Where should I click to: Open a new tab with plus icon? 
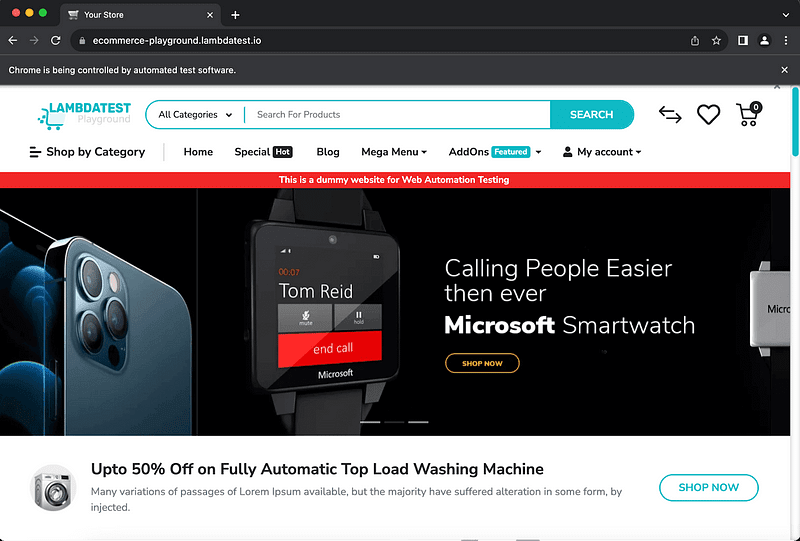[x=235, y=15]
